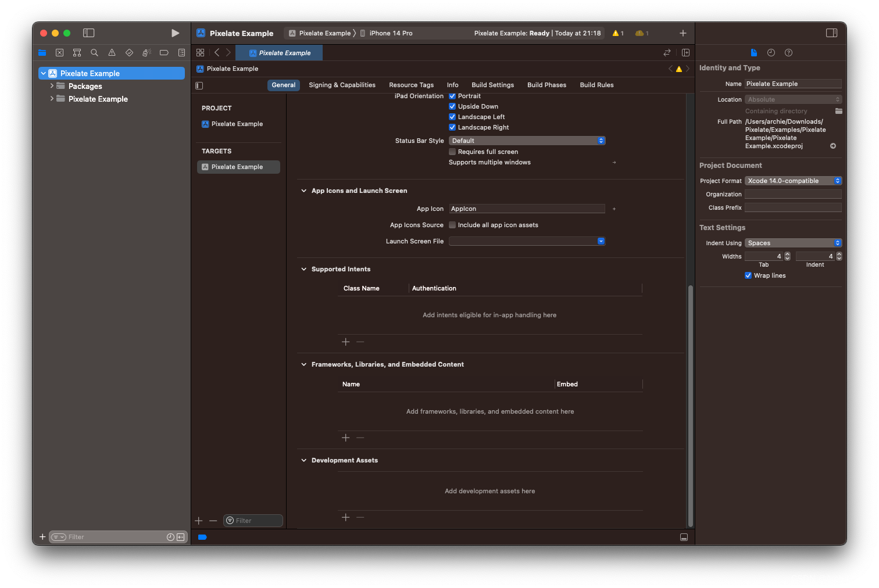Open the Report navigator list icon
This screenshot has height=588, width=879.
[181, 52]
